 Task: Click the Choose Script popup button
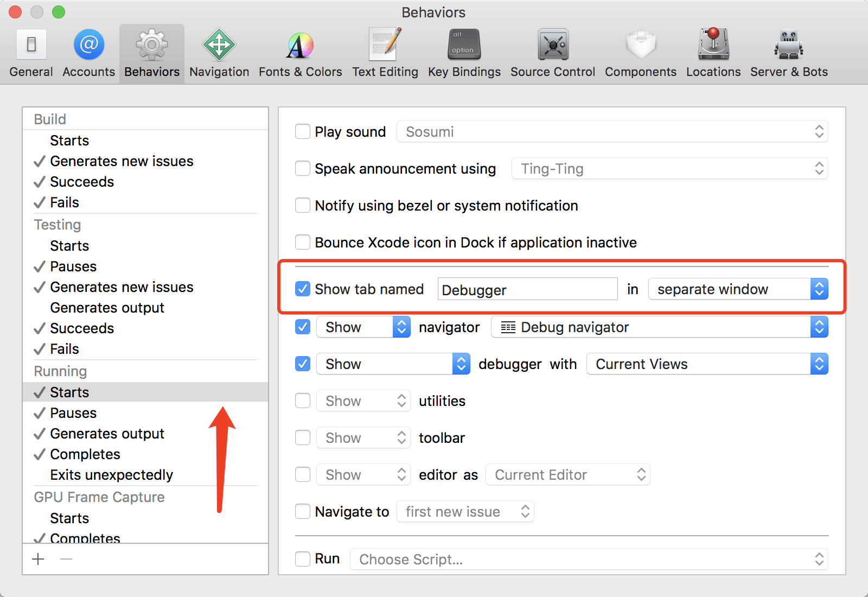pyautogui.click(x=589, y=559)
